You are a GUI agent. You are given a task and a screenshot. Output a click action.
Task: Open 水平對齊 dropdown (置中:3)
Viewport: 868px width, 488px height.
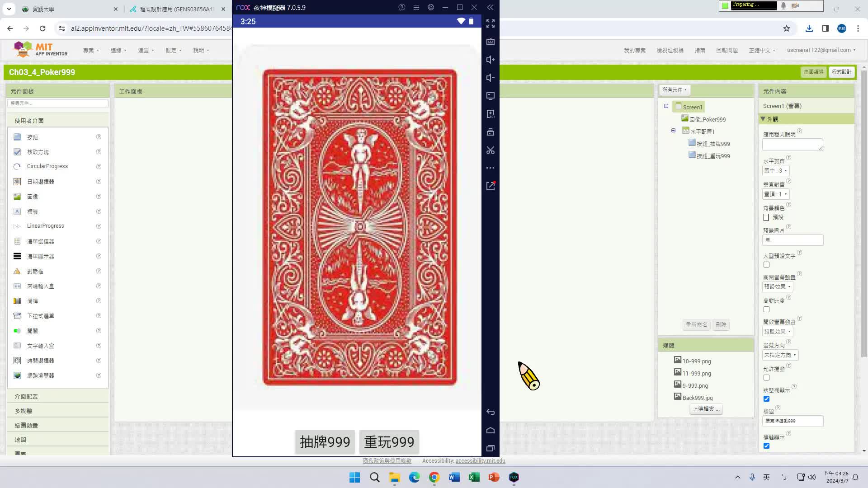point(776,171)
